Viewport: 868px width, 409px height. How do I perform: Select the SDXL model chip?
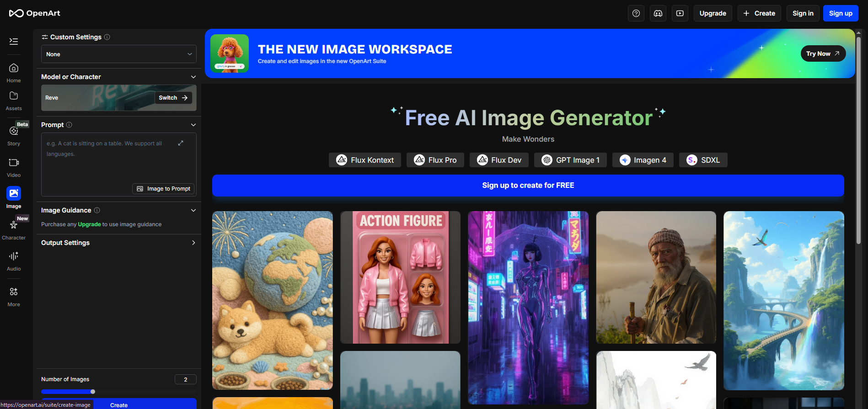tap(703, 160)
